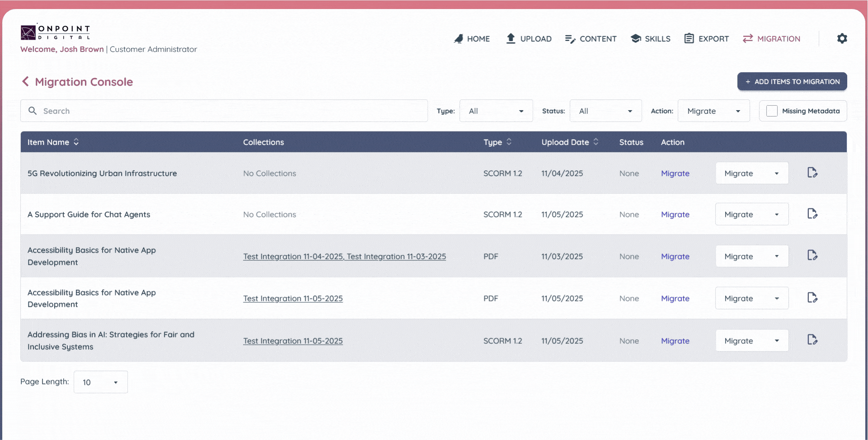Image resolution: width=868 pixels, height=440 pixels.
Task: Open the Action filter dropdown
Action: 713,111
